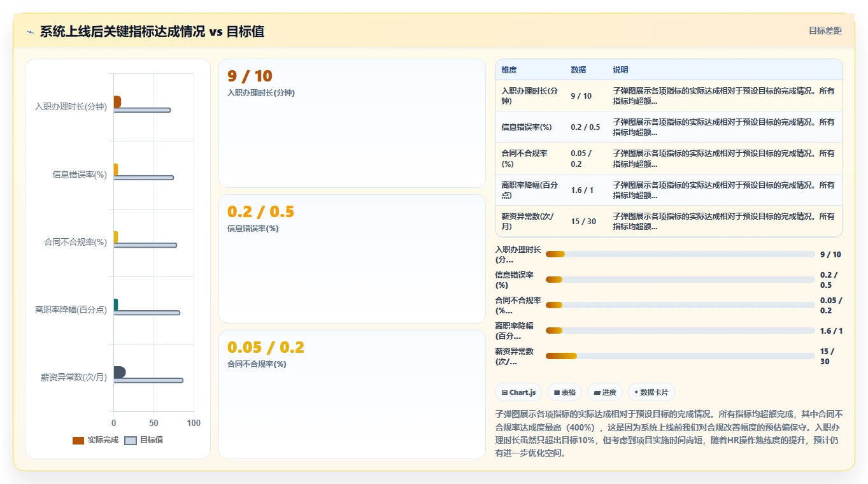Open the 9 / 10 入职办理时长 data card
Viewport: 868px width, 484px height.
click(352, 124)
